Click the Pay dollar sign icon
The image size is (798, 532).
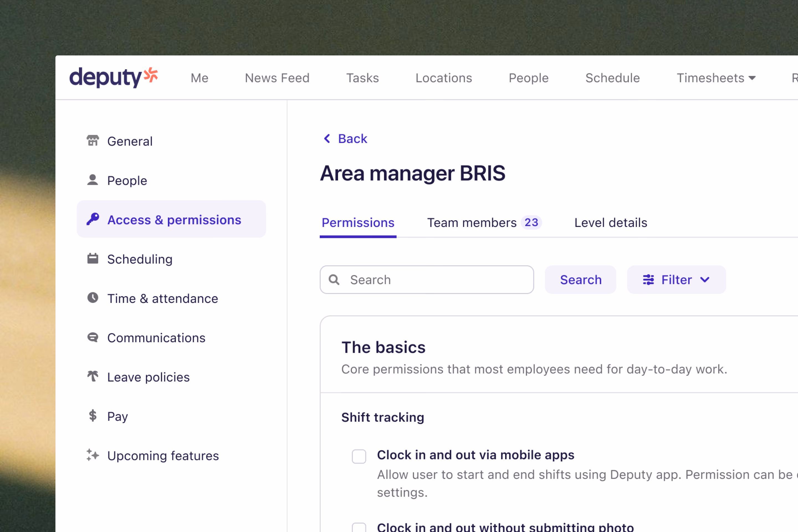point(92,416)
